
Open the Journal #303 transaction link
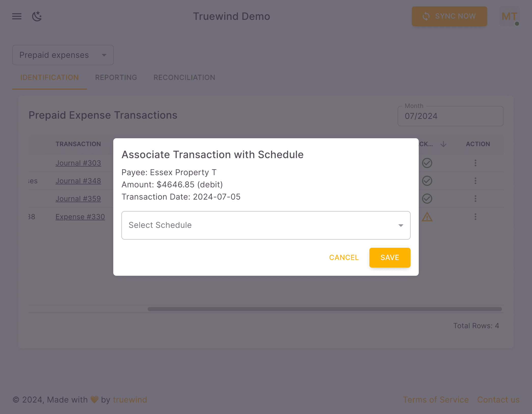[78, 163]
